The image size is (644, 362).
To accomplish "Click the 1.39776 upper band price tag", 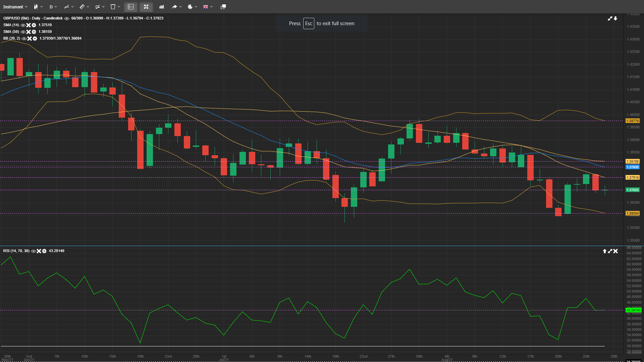I will pos(633,121).
